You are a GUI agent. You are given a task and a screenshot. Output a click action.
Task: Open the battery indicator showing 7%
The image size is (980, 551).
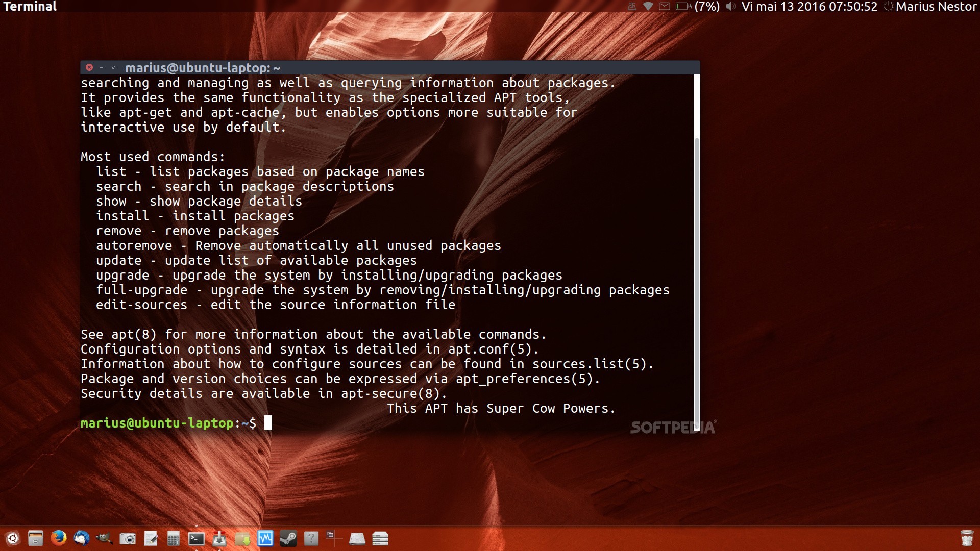click(x=697, y=7)
